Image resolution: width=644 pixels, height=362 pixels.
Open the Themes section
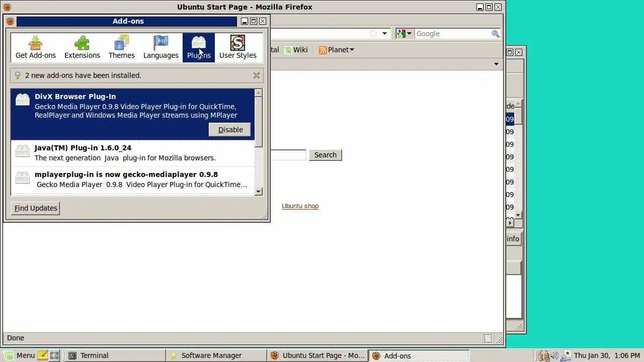click(x=122, y=48)
